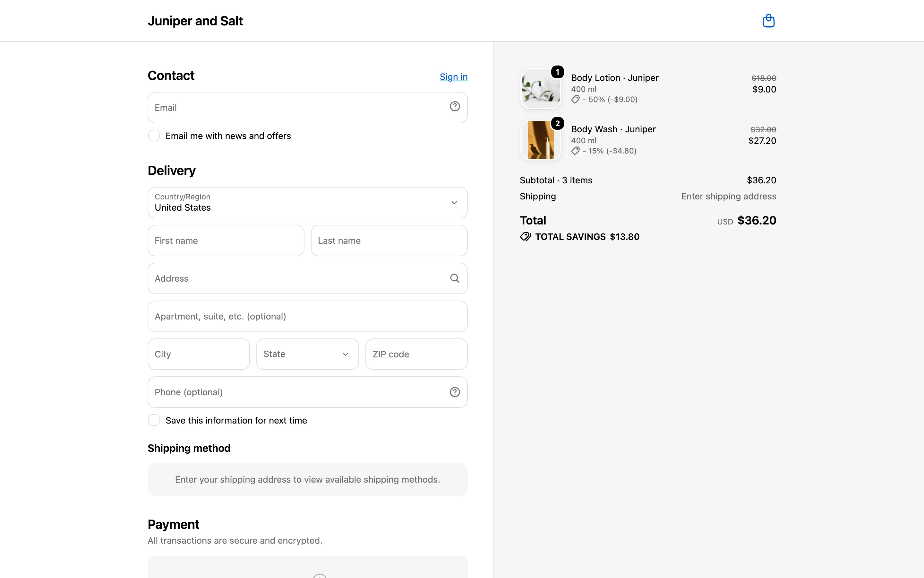Click the Phone field help icon
Screen dimensions: 924x578
[454, 392]
